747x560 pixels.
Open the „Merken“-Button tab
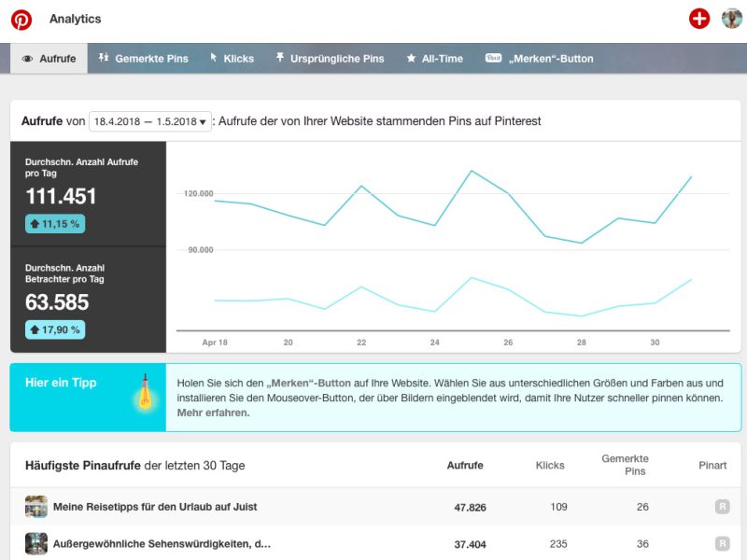coord(540,59)
